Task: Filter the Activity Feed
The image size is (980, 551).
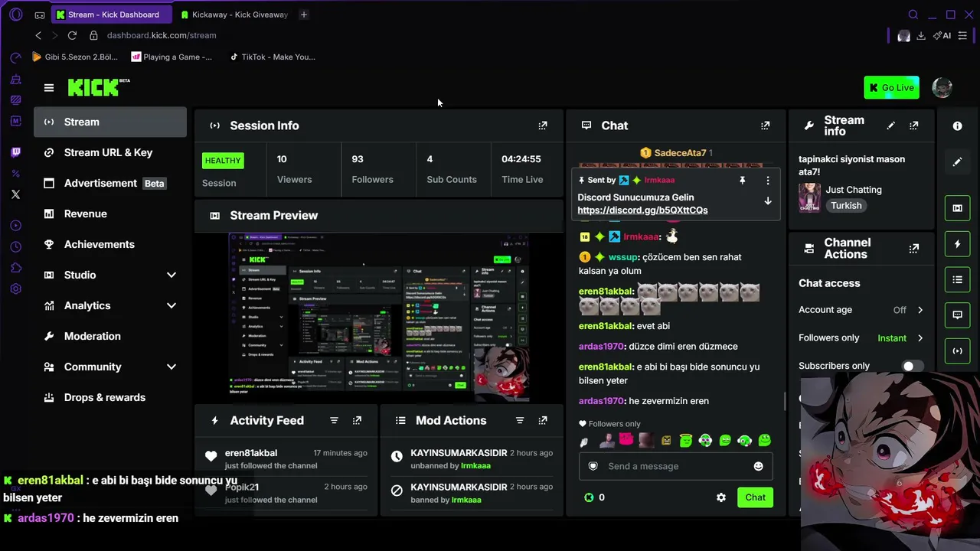Action: pyautogui.click(x=334, y=420)
